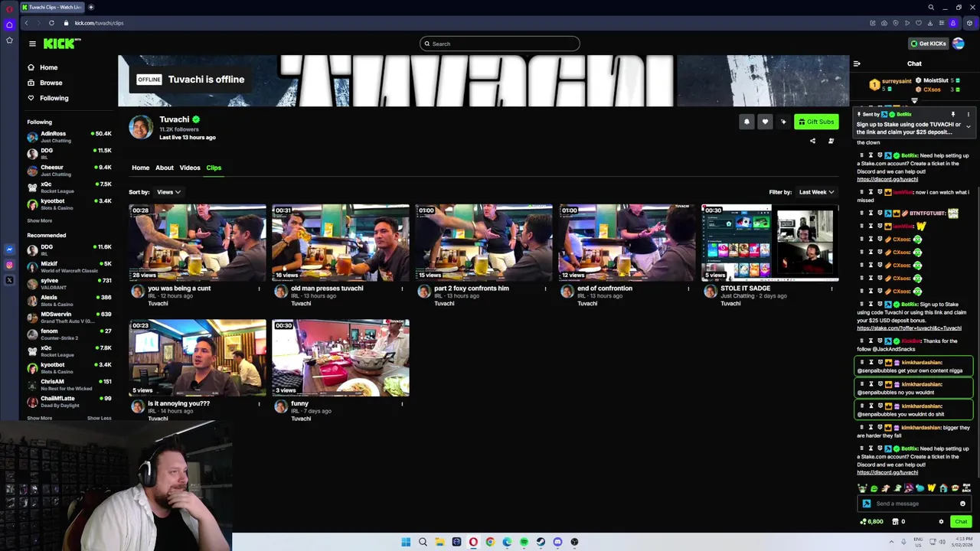Insert the RUN IT BACK emote
The image size is (980, 551).
966,488
